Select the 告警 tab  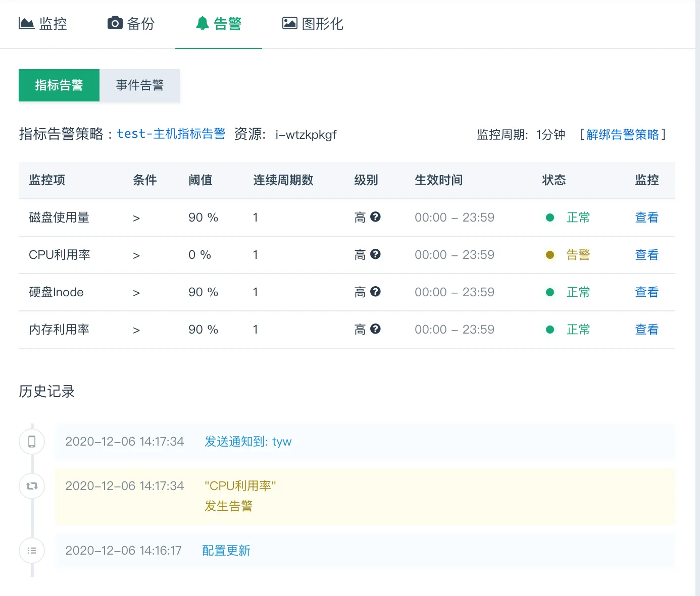point(219,24)
